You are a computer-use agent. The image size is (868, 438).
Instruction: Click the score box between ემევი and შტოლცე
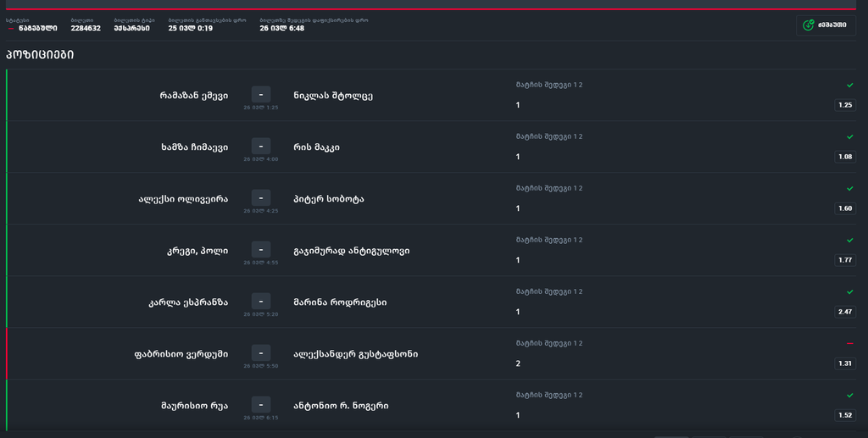coord(260,95)
